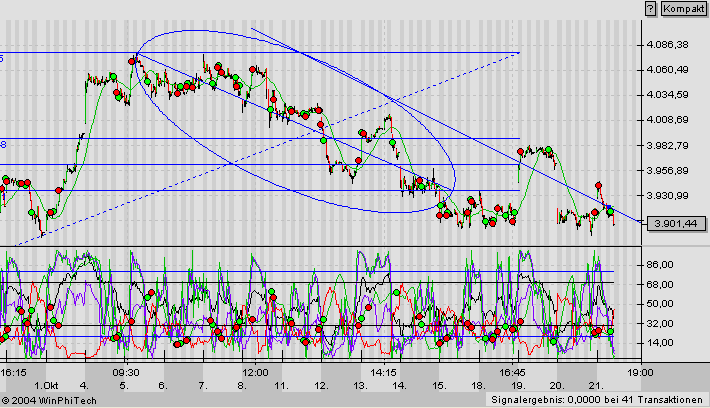This screenshot has width=710, height=408.
Task: Click the date label 11.
Action: [x=281, y=386]
